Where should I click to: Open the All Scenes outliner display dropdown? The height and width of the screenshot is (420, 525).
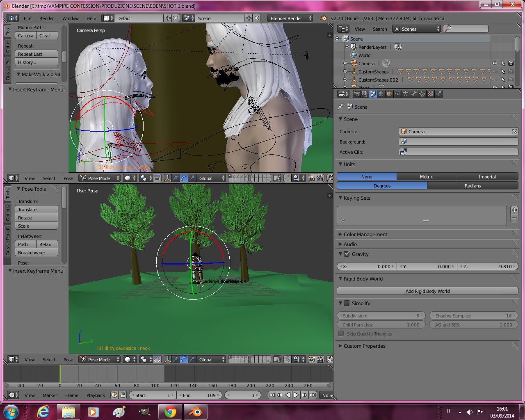click(416, 29)
